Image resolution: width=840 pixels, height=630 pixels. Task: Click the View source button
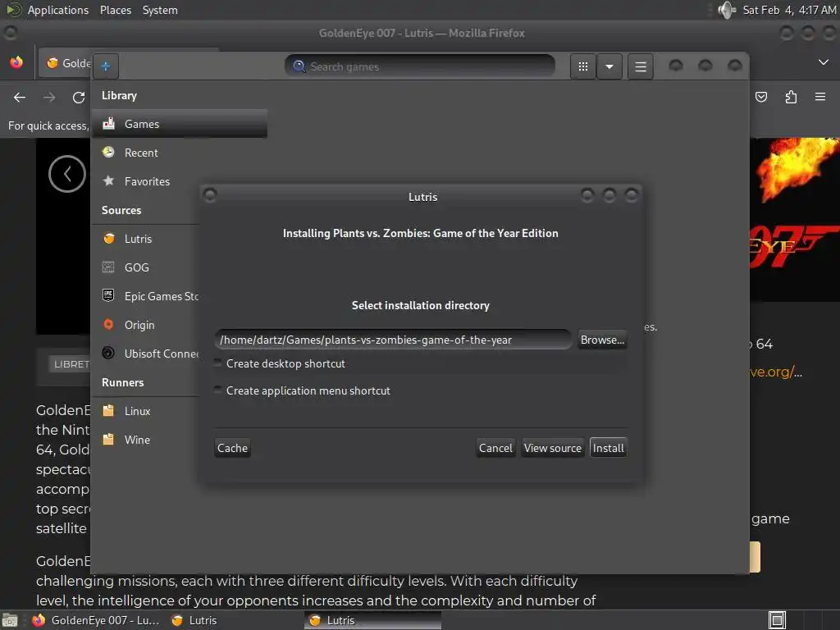[x=552, y=448]
